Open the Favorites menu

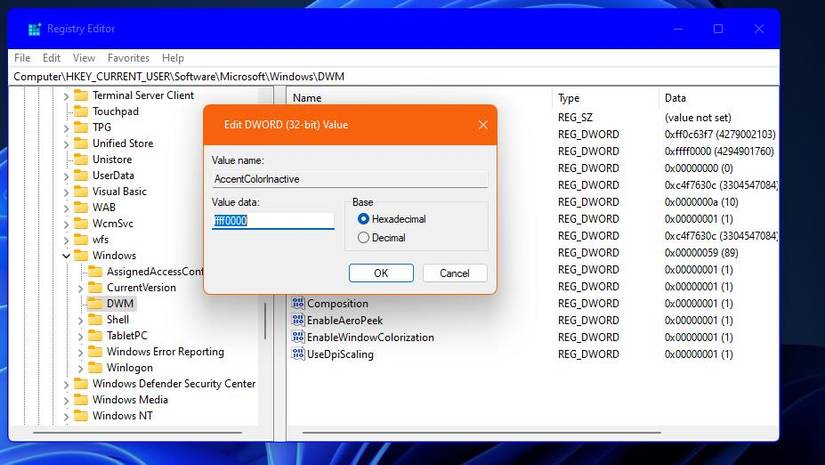pyautogui.click(x=128, y=58)
